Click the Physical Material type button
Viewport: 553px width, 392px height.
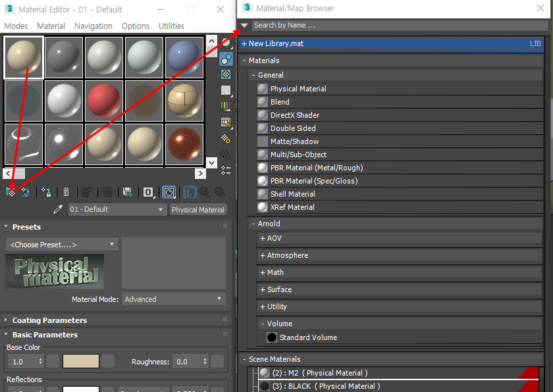pyautogui.click(x=198, y=210)
